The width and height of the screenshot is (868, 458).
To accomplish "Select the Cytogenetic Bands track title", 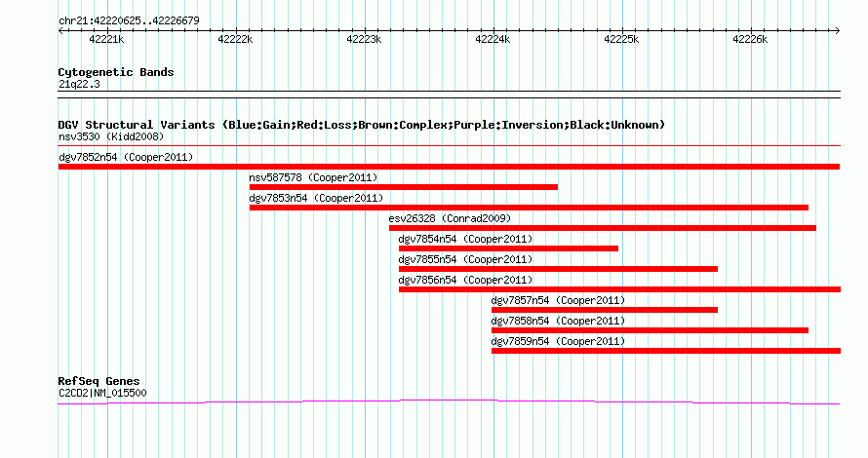I will pyautogui.click(x=116, y=72).
